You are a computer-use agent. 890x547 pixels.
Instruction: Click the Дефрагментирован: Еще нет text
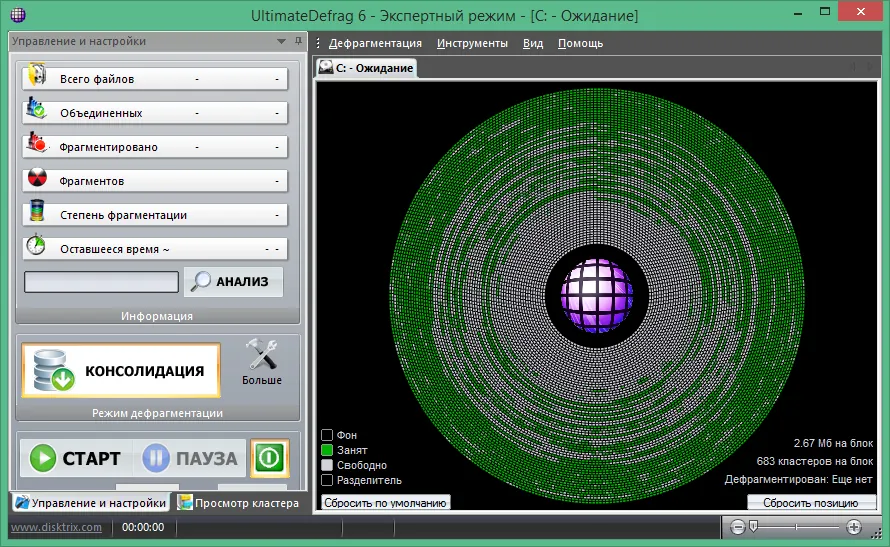(x=798, y=479)
